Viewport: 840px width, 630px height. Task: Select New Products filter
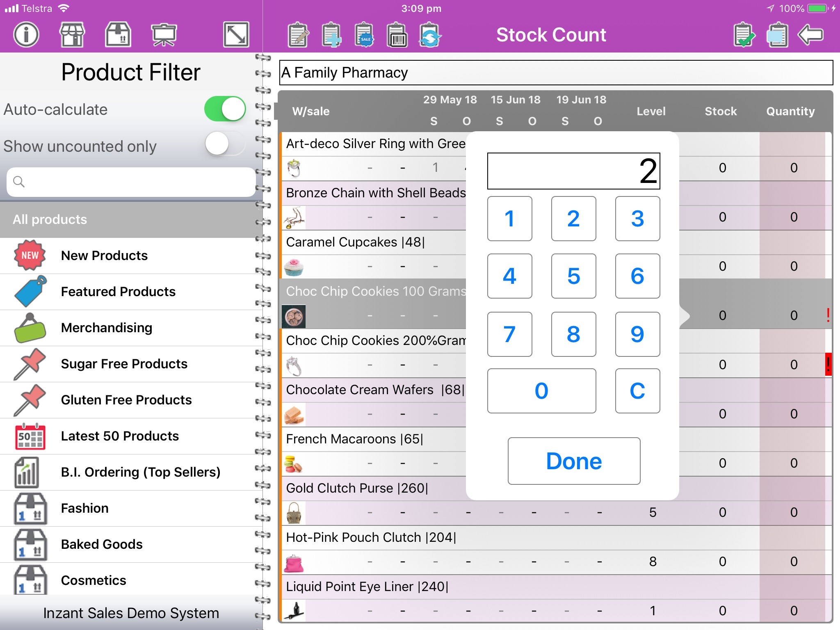pos(104,256)
